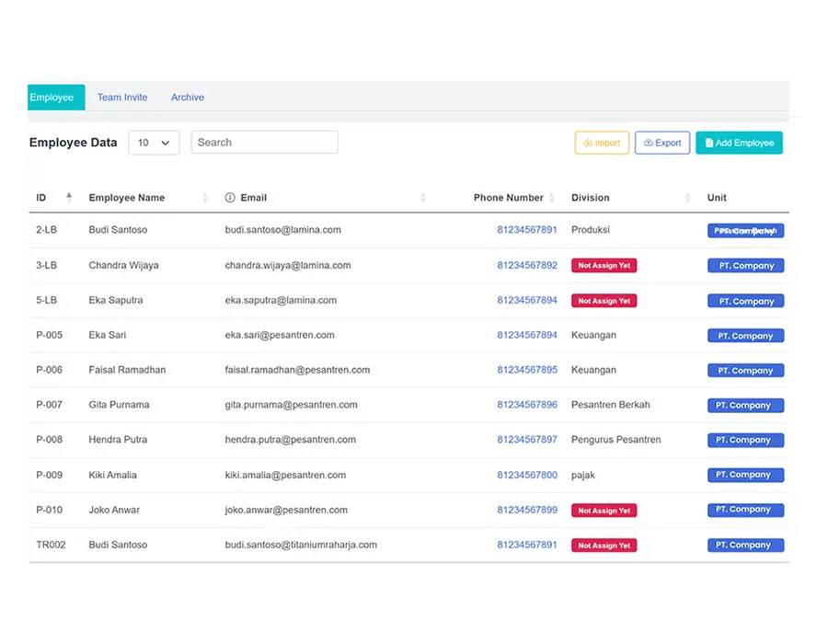
Task: Open the Team Invite tab
Action: point(122,98)
